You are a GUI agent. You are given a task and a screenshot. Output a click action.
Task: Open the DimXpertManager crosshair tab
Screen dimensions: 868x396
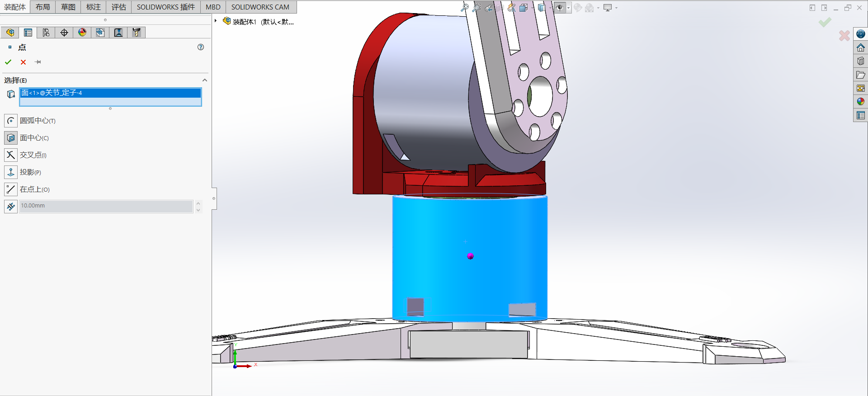point(64,33)
